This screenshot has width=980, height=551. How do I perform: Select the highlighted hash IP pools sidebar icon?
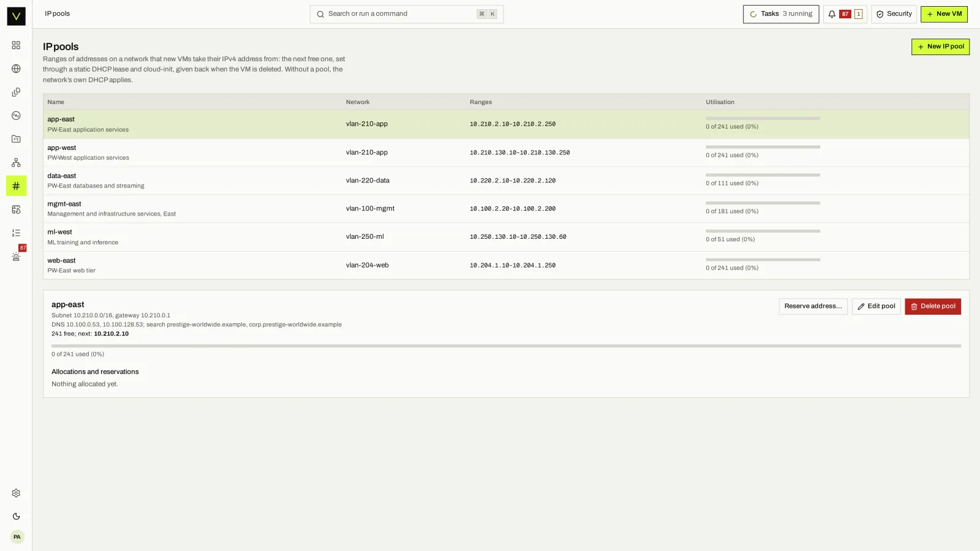(x=16, y=186)
